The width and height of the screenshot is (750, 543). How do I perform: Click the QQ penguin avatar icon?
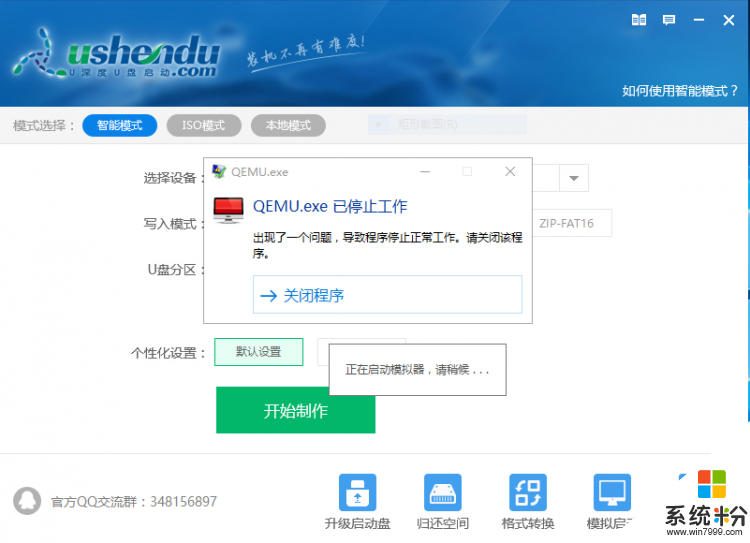tap(27, 501)
